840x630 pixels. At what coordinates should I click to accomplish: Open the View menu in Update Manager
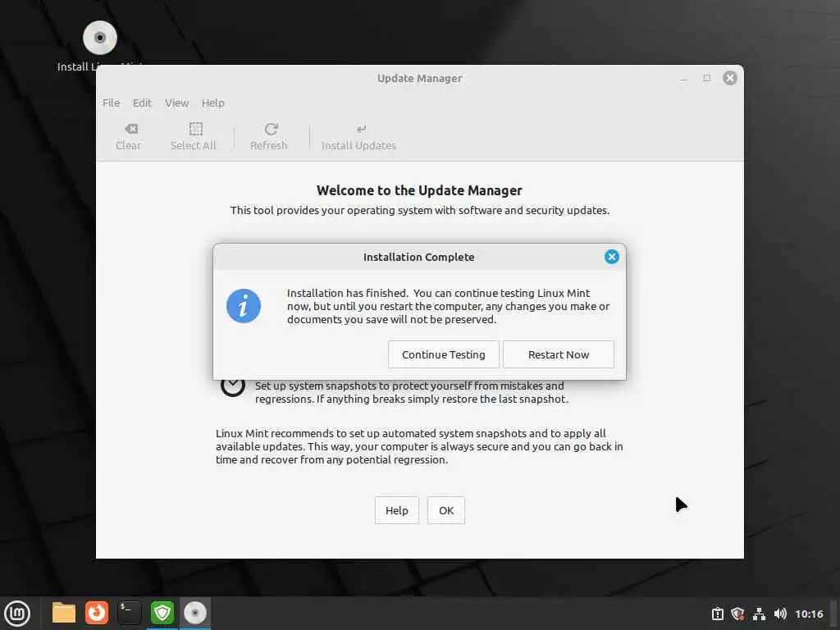[x=176, y=103]
